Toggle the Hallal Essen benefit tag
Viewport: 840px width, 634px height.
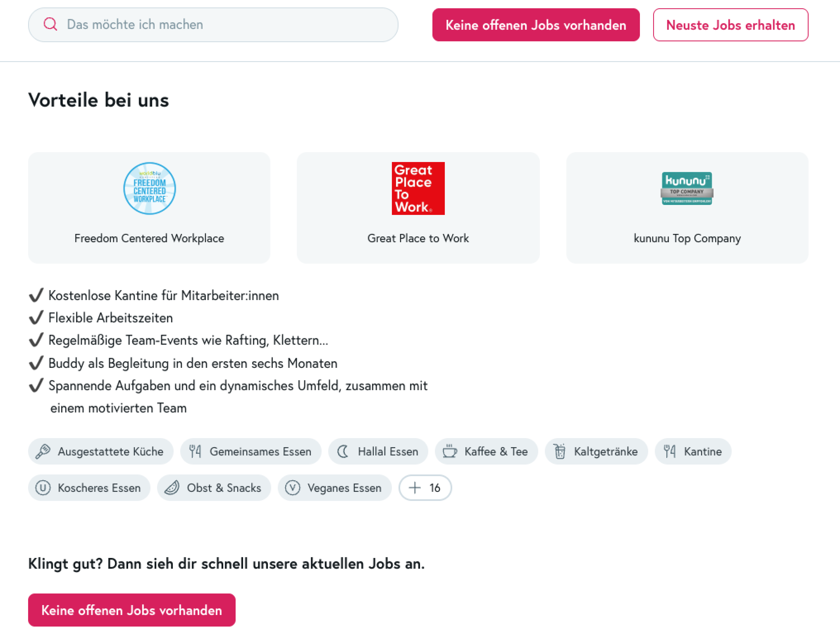[x=378, y=451]
